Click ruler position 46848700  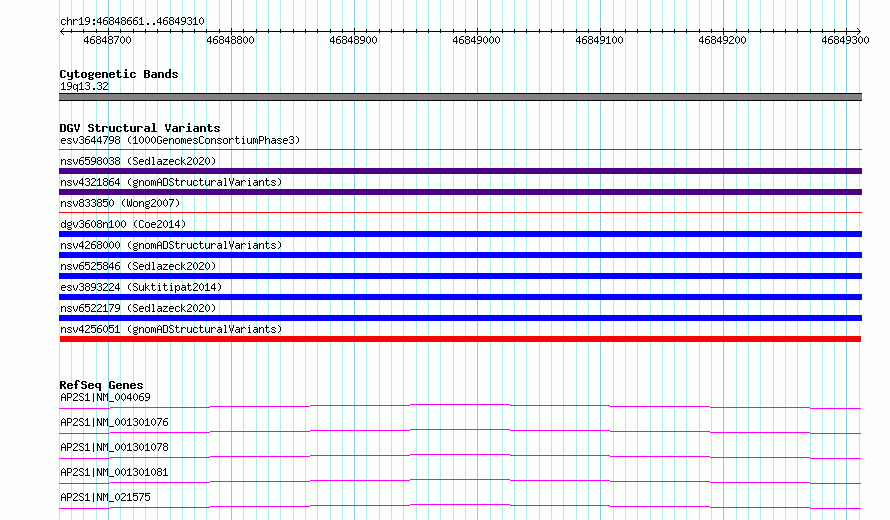coord(107,40)
